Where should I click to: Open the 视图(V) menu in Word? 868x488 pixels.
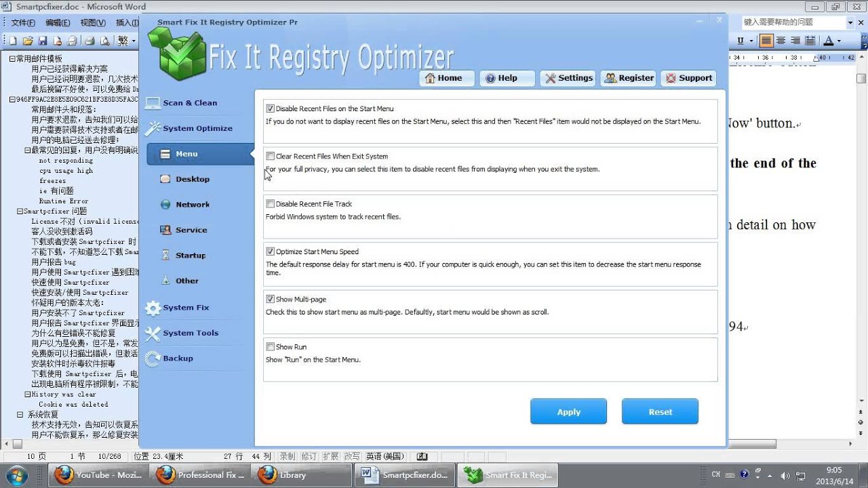click(93, 22)
